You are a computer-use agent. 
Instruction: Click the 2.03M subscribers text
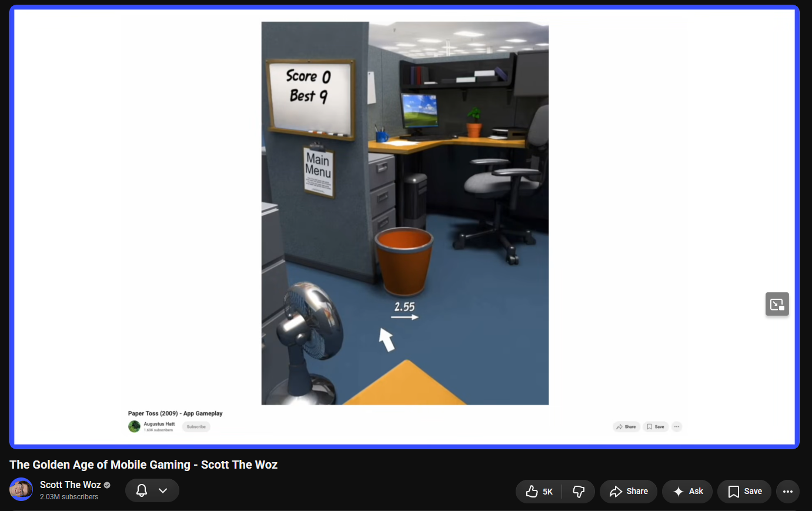[x=69, y=497]
